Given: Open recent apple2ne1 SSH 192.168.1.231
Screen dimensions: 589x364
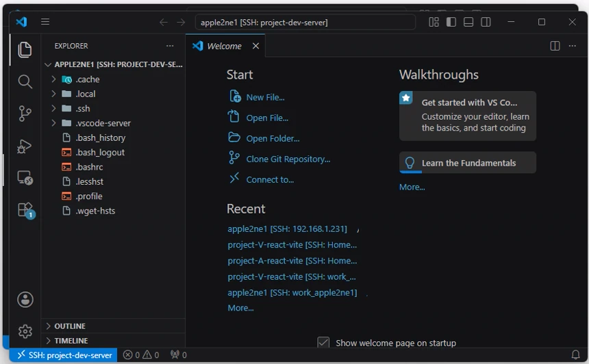Looking at the screenshot, I should tap(288, 229).
